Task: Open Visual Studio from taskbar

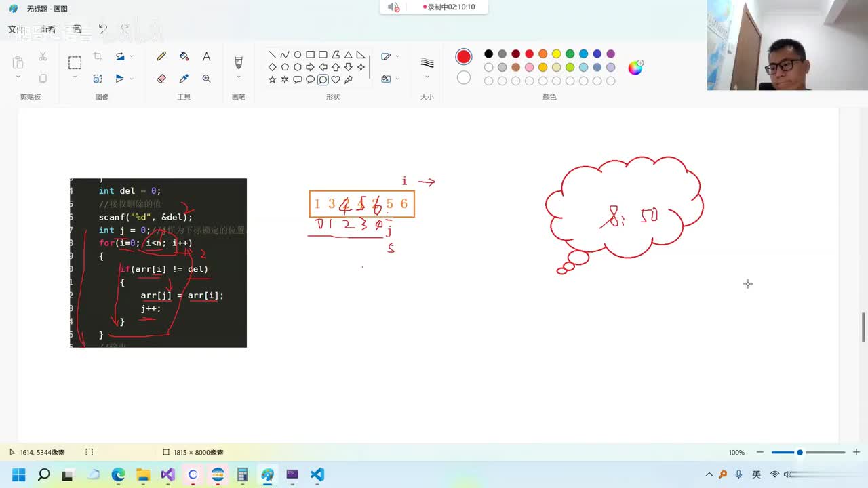Action: pyautogui.click(x=168, y=474)
